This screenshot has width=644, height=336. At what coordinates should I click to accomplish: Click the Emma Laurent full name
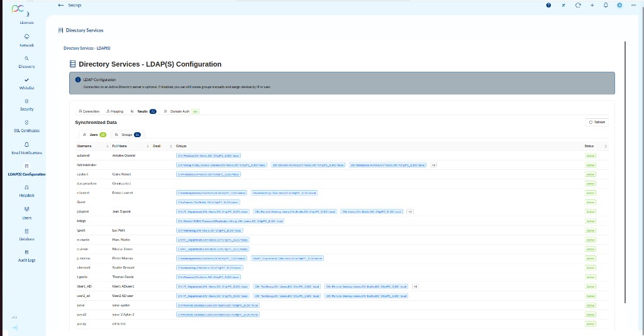[123, 193]
